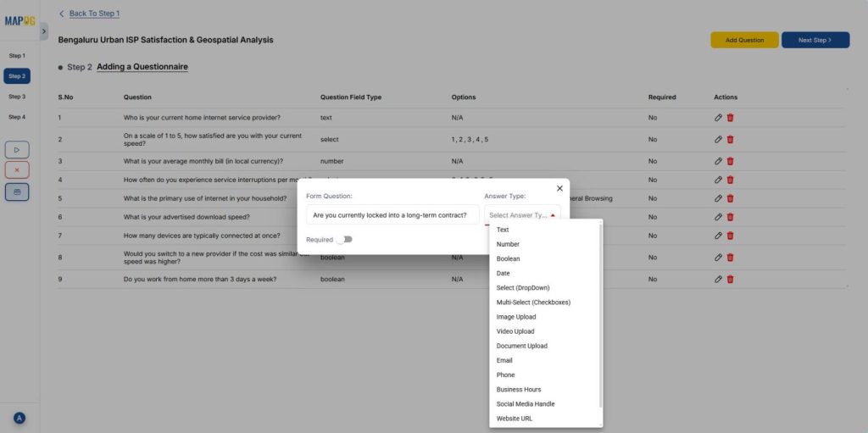Choose Number answer type

coord(545,244)
